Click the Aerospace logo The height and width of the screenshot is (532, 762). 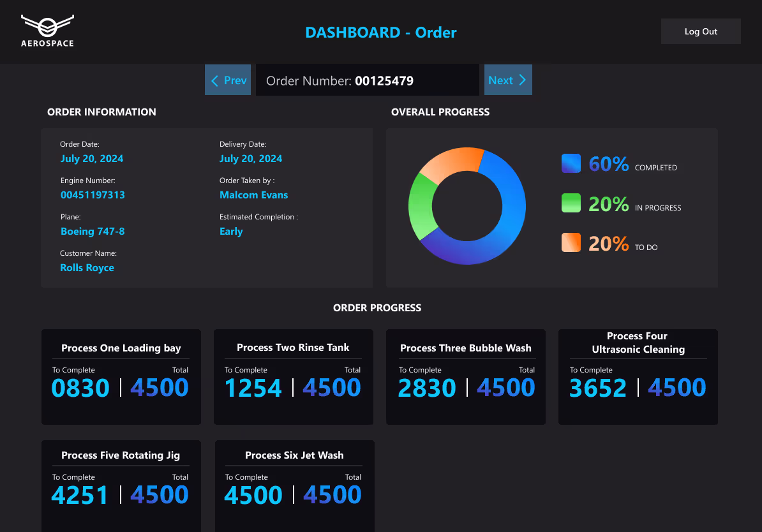coord(48,31)
